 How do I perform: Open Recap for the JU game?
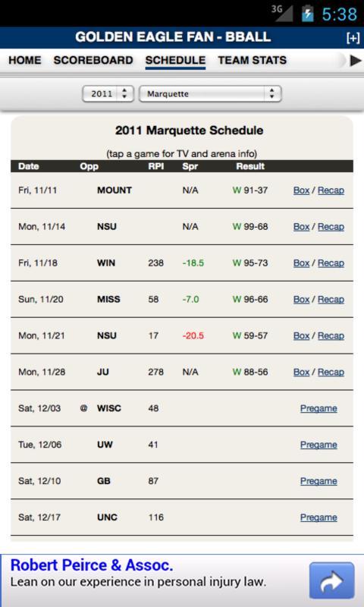click(331, 372)
